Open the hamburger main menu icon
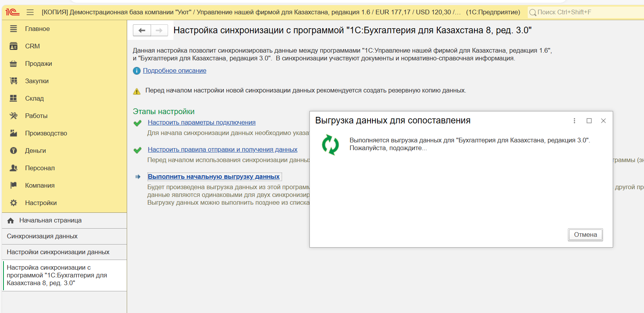 coord(30,12)
